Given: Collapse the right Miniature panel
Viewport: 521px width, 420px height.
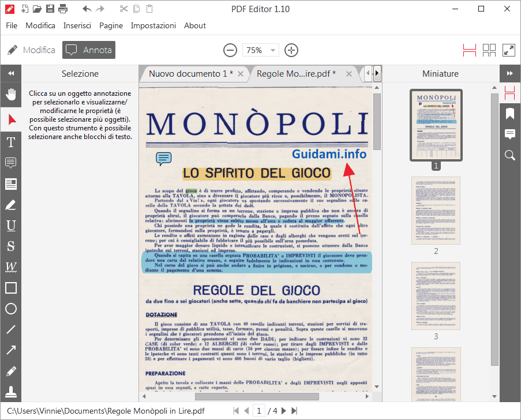Looking at the screenshot, I should [x=510, y=73].
